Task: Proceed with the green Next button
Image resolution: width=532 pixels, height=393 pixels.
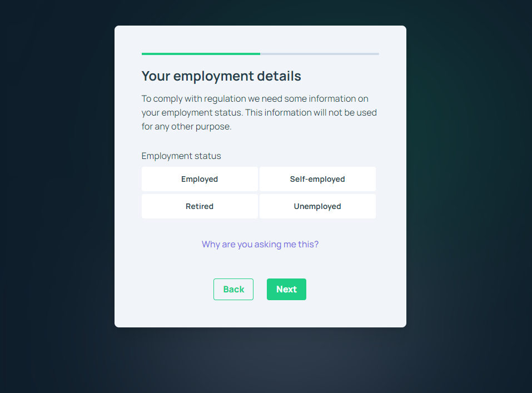Action: click(286, 289)
